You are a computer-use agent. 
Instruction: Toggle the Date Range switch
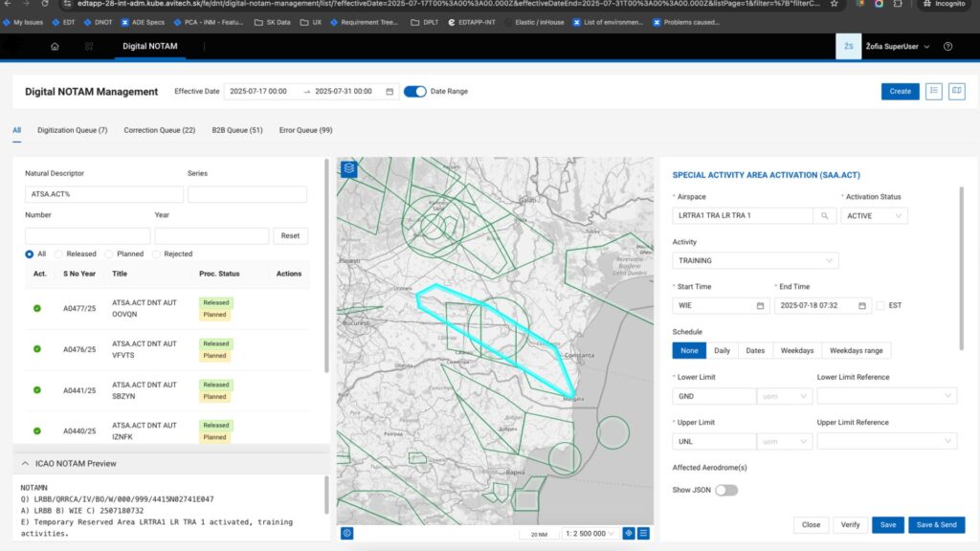tap(414, 92)
